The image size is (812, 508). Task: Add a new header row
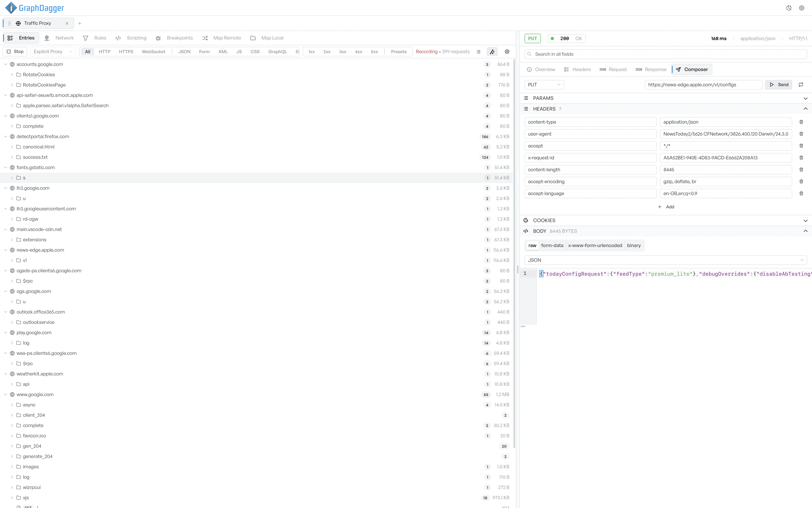pos(666,207)
